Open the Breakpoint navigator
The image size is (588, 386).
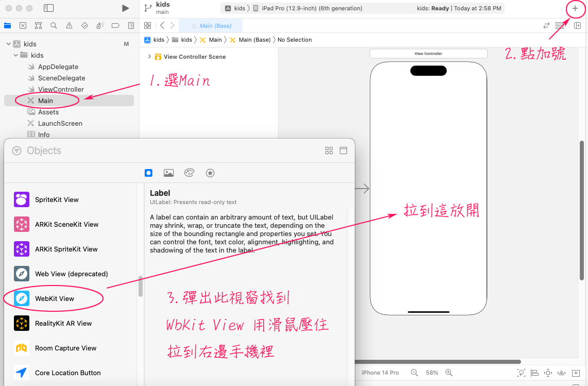pyautogui.click(x=115, y=26)
